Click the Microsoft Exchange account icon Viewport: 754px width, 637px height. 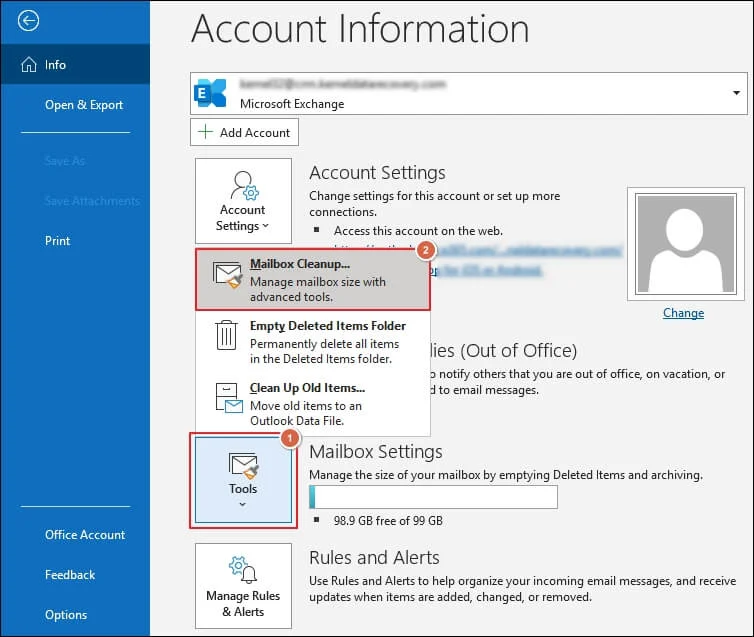coord(212,93)
